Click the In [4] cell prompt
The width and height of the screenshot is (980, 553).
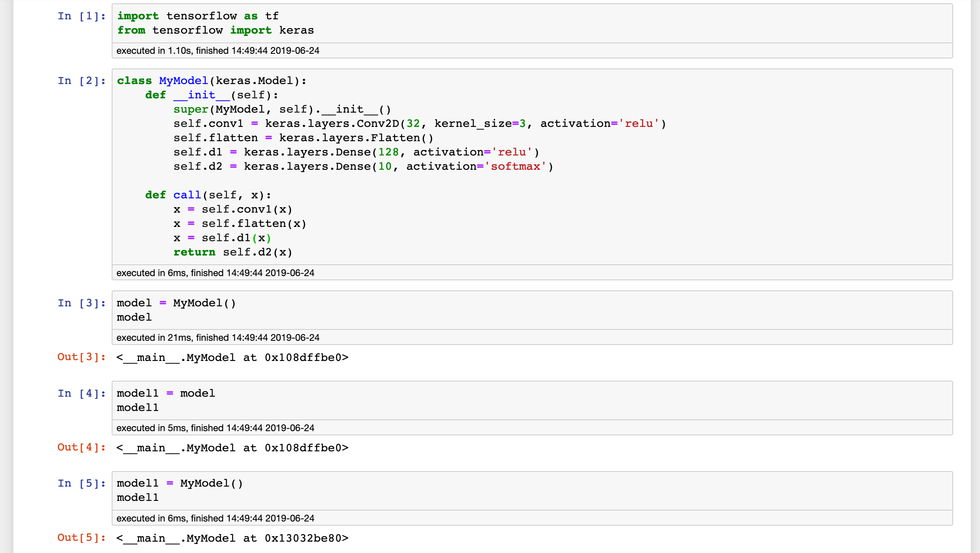[x=81, y=393]
